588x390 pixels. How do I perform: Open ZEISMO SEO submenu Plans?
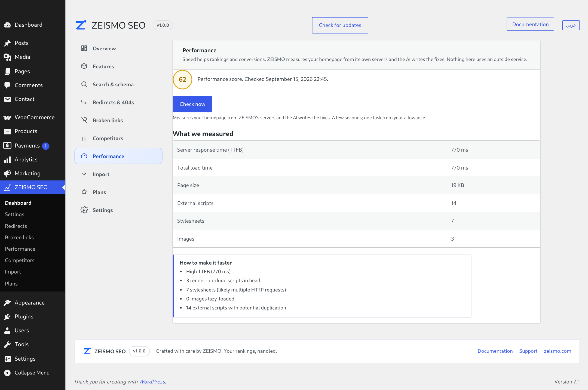tap(11, 284)
